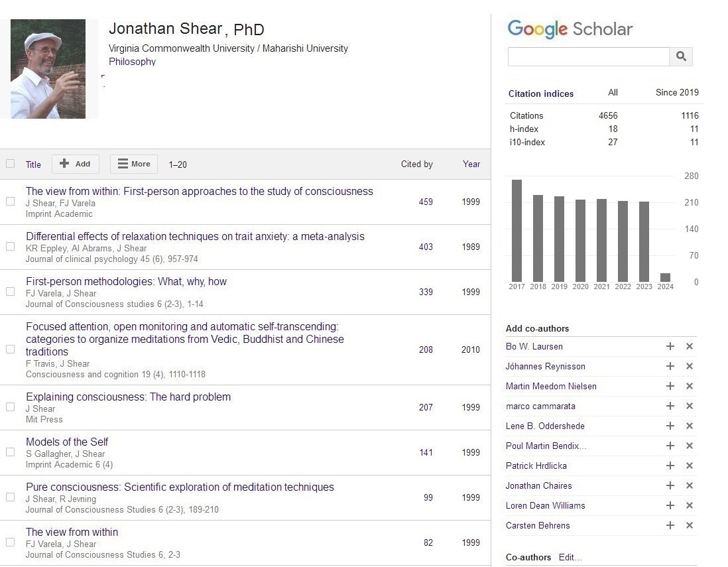Add Bo W. Laursen as co-author
The image size is (728, 567).
tap(670, 346)
